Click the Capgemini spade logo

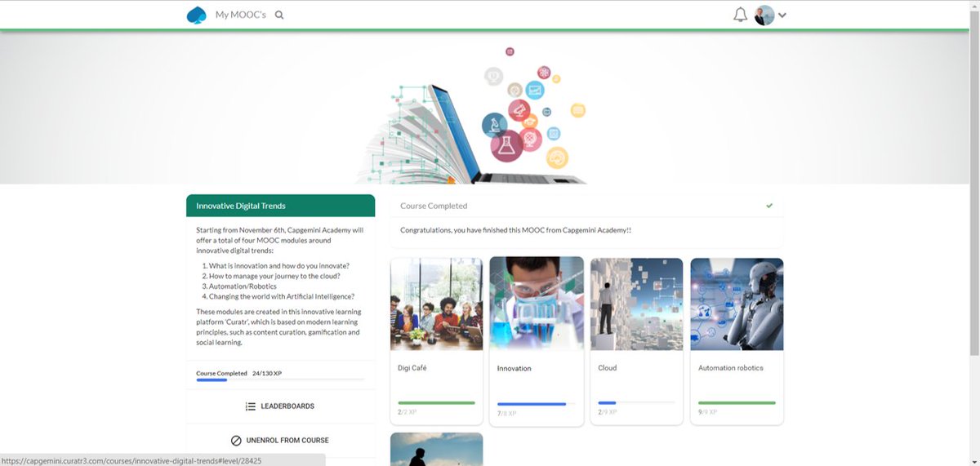(197, 15)
